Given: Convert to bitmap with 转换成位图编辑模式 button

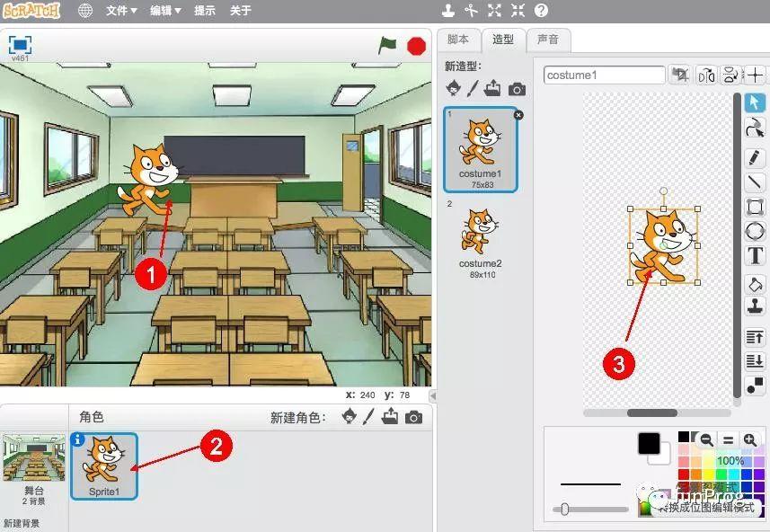Looking at the screenshot, I should [705, 507].
